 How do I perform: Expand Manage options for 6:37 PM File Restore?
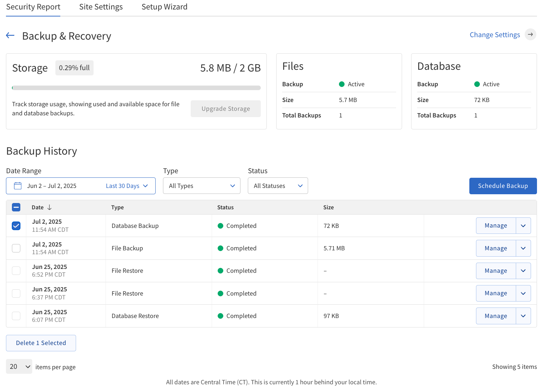[523, 293]
